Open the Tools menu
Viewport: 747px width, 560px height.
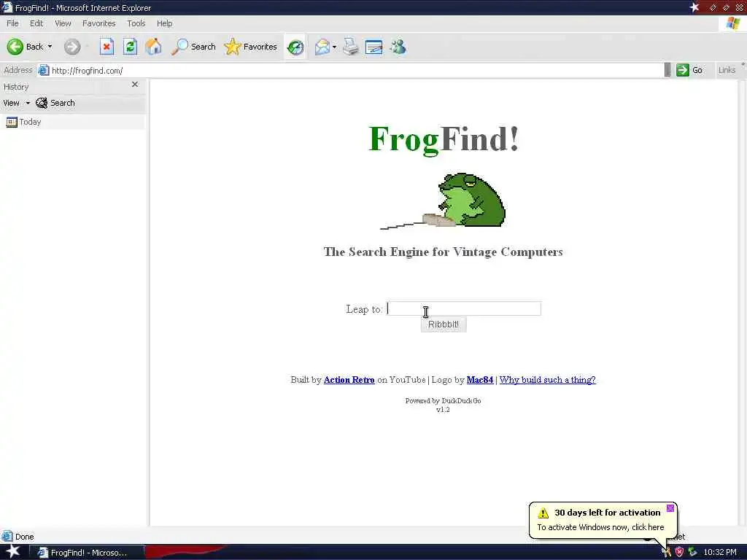(x=136, y=23)
